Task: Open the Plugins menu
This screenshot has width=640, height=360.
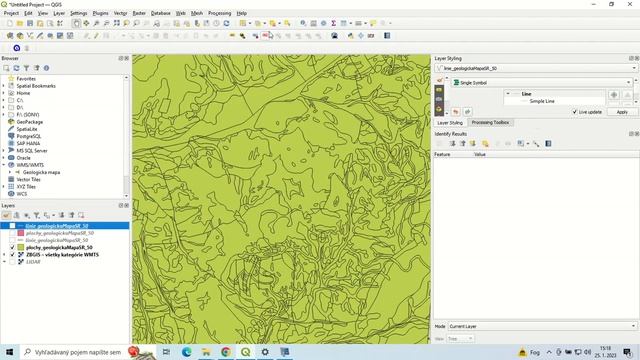Action: click(100, 13)
